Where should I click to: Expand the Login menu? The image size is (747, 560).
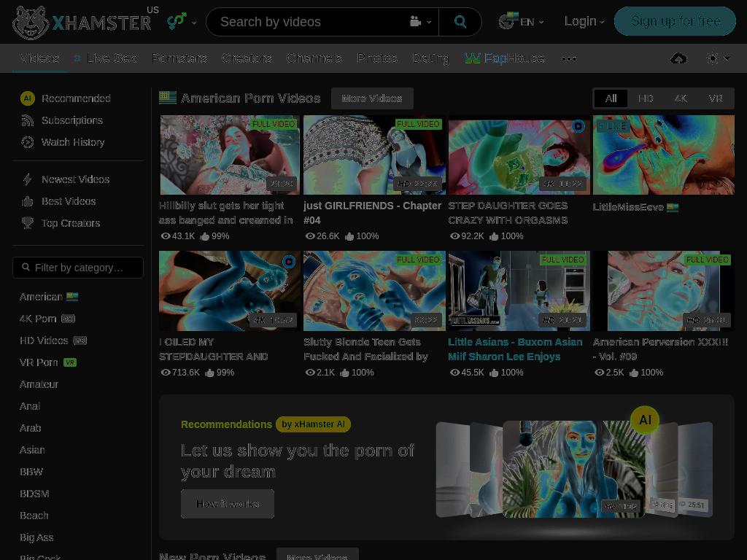(584, 21)
